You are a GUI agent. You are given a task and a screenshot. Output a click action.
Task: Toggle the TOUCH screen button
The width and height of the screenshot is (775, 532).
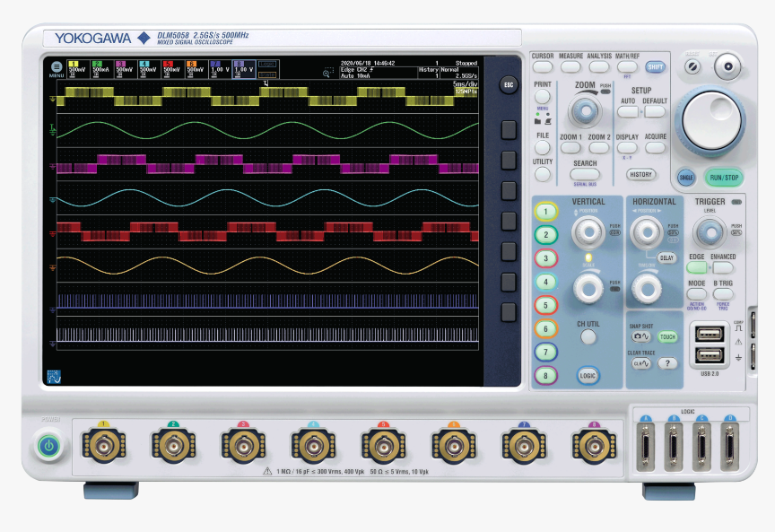(x=666, y=337)
